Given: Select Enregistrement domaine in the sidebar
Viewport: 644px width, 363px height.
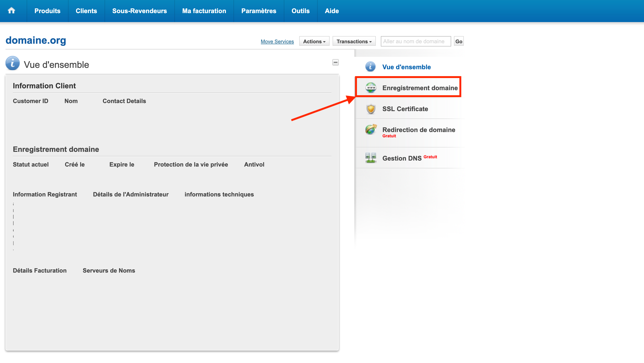Looking at the screenshot, I should click(420, 88).
